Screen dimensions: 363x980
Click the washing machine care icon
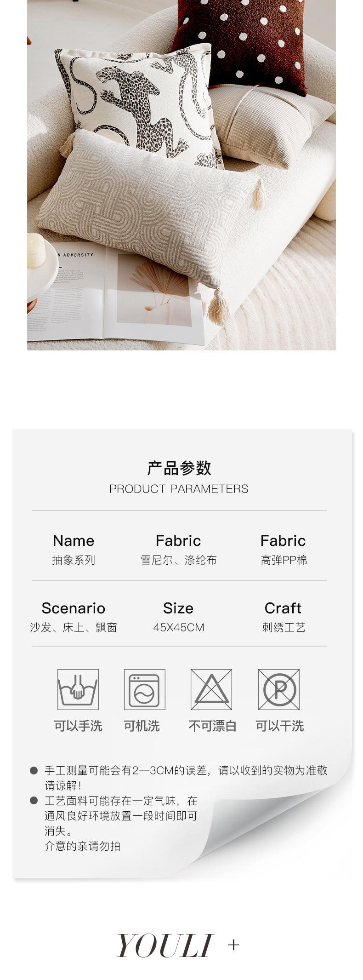[x=144, y=689]
